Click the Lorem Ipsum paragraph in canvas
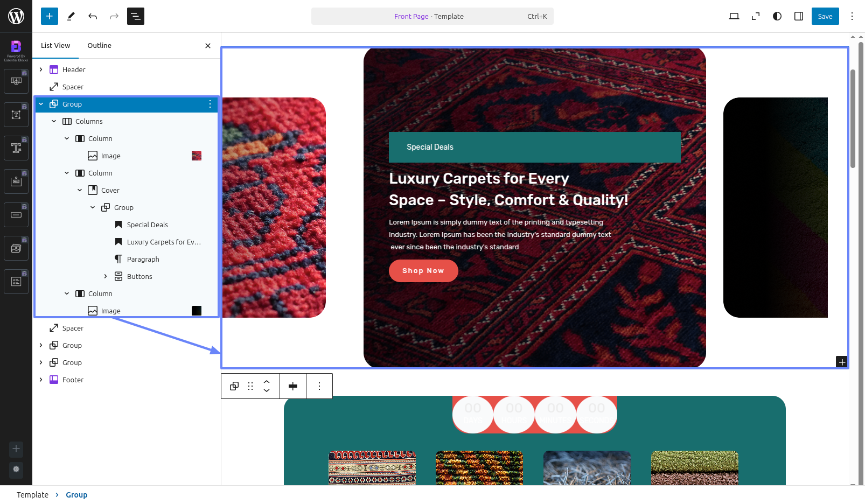 tap(500, 234)
